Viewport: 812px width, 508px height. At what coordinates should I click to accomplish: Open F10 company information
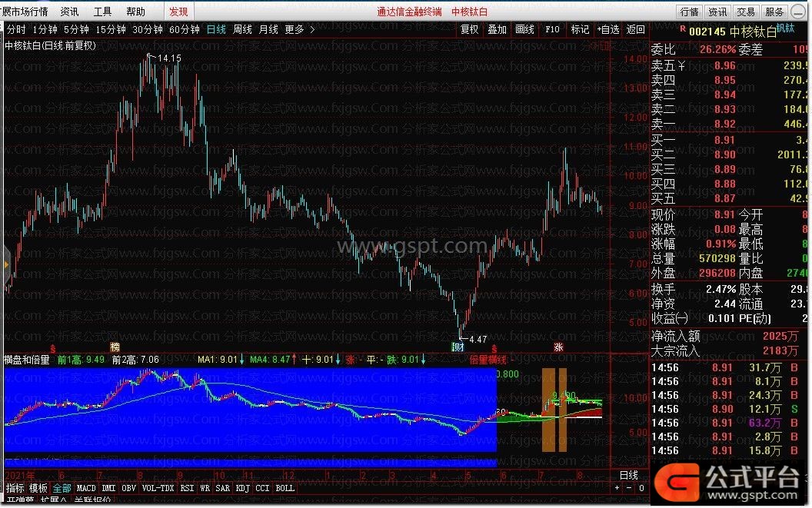pyautogui.click(x=552, y=29)
